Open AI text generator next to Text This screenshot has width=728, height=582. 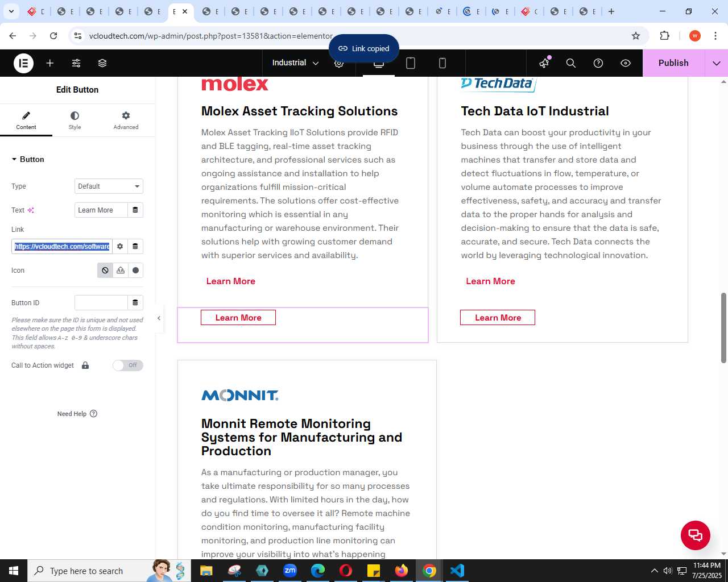[x=31, y=210]
